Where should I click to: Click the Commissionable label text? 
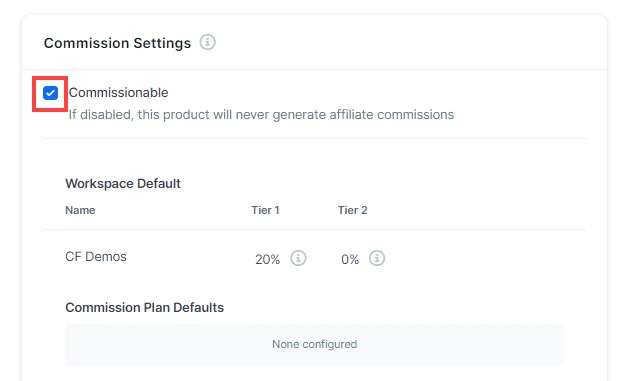(x=118, y=93)
